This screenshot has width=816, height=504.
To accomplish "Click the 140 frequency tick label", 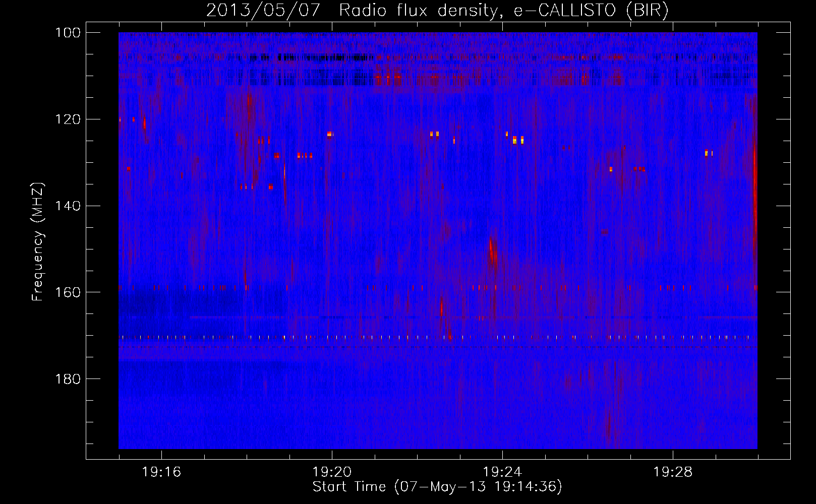I will [68, 206].
